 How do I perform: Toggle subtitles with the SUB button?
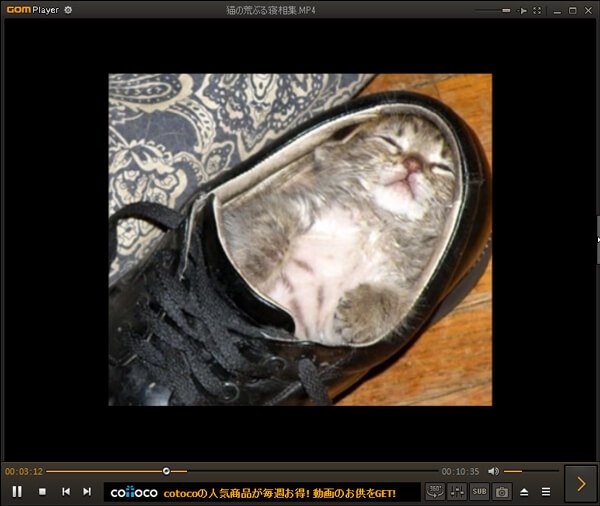479,491
